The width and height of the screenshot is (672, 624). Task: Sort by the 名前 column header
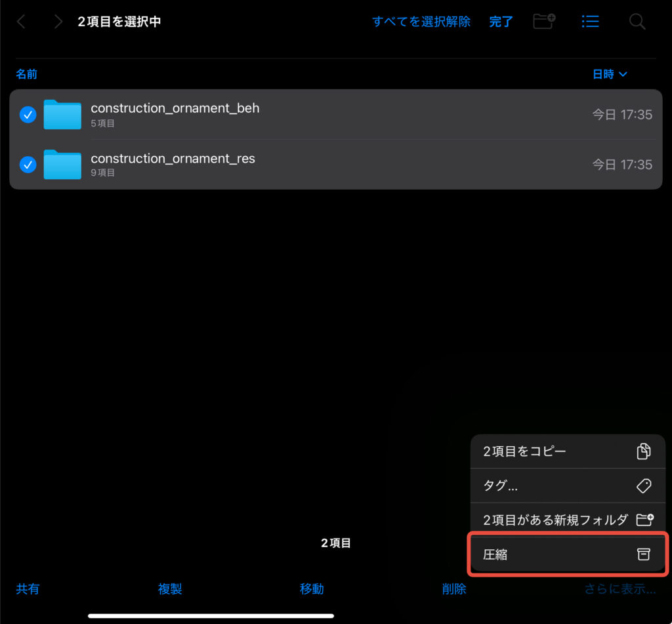point(27,74)
